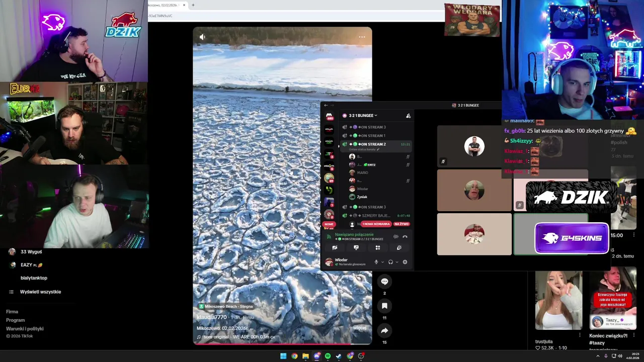This screenshot has width=644, height=362.
Task: Open Spotify from the taskbar
Action: (328, 356)
